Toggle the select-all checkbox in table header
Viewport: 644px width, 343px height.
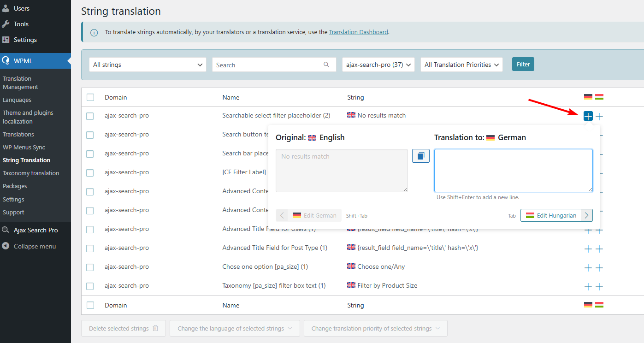pyautogui.click(x=90, y=97)
